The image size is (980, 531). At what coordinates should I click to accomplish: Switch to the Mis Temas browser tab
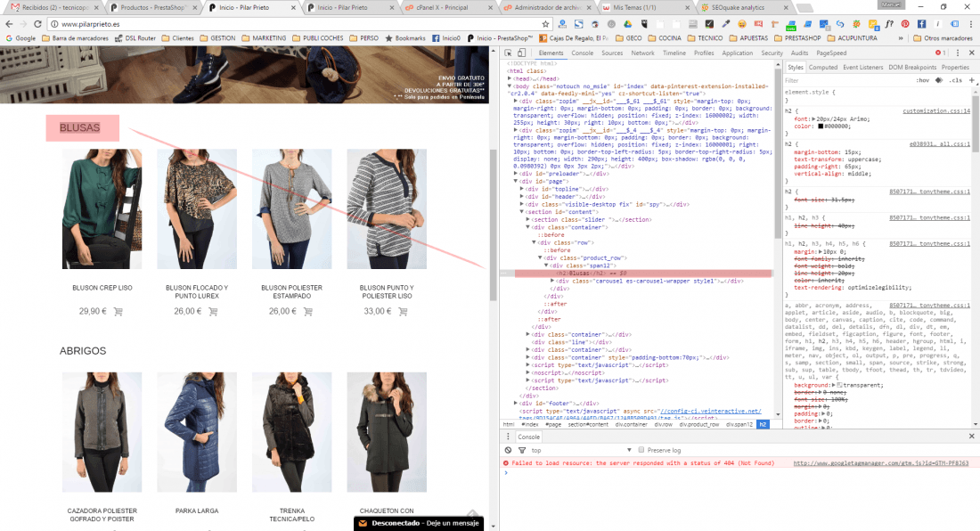coord(646,7)
